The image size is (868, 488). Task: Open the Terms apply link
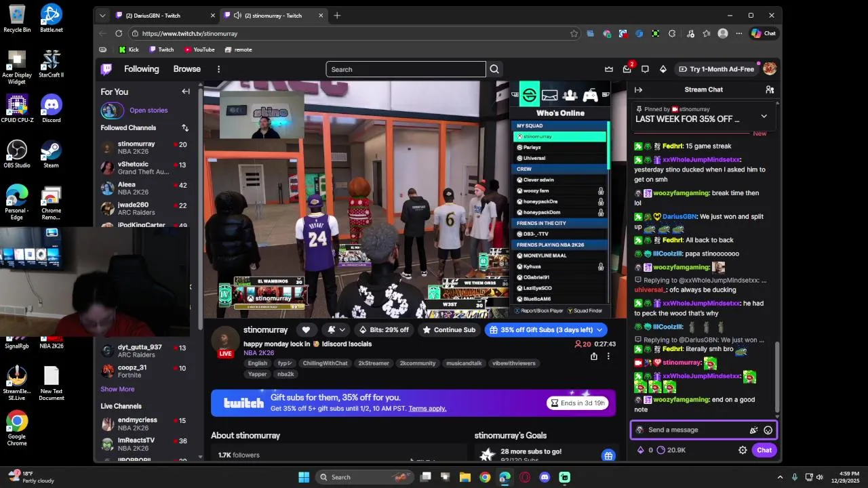427,409
